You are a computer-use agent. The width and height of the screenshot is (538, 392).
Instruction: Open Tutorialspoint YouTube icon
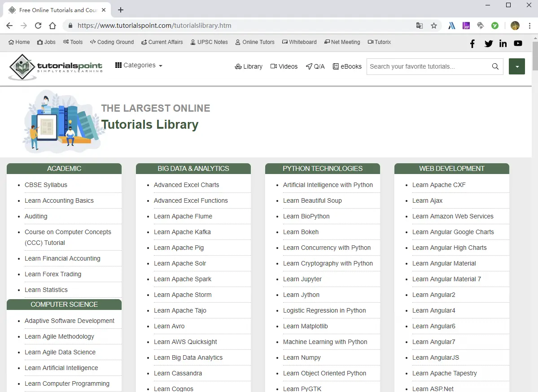pyautogui.click(x=518, y=43)
